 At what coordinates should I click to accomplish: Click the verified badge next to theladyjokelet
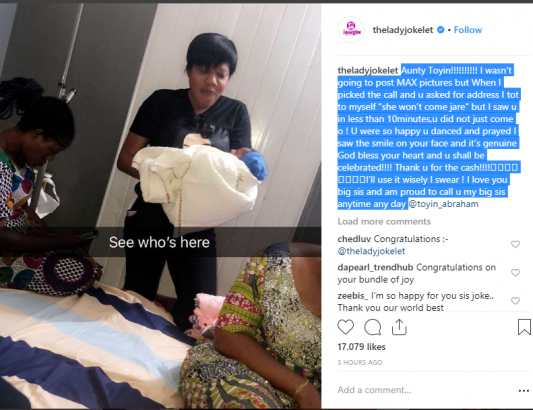pyautogui.click(x=440, y=30)
